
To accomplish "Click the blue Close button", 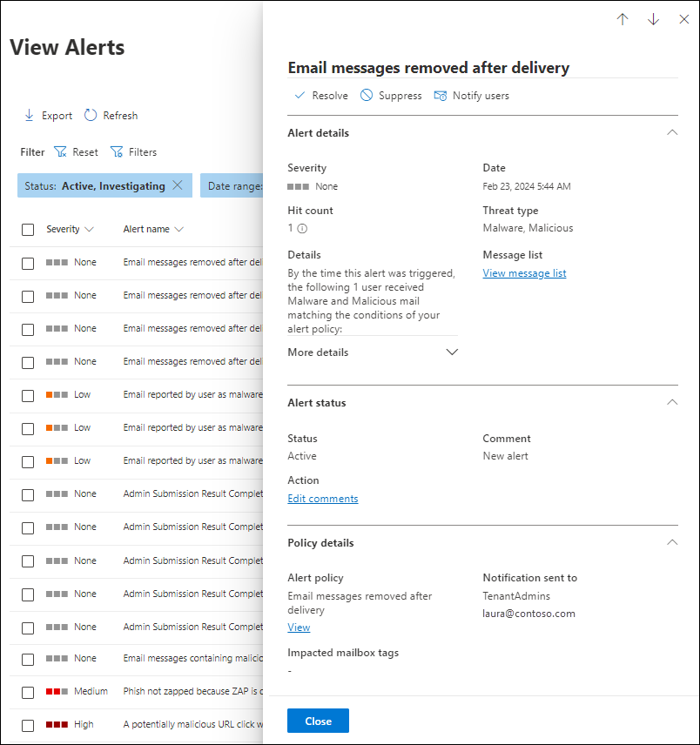I will point(318,721).
